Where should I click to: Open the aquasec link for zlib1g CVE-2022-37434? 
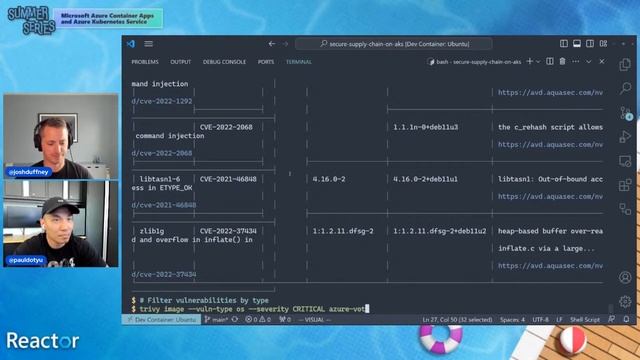pos(550,266)
